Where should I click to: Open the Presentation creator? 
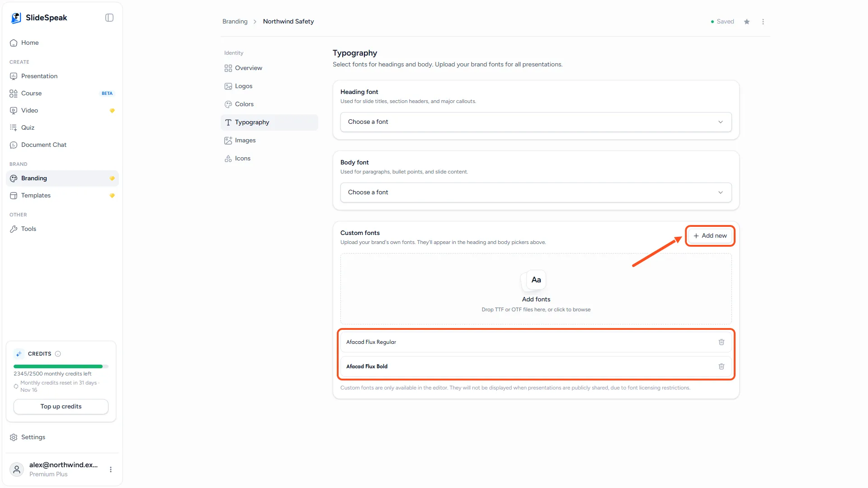click(62, 76)
